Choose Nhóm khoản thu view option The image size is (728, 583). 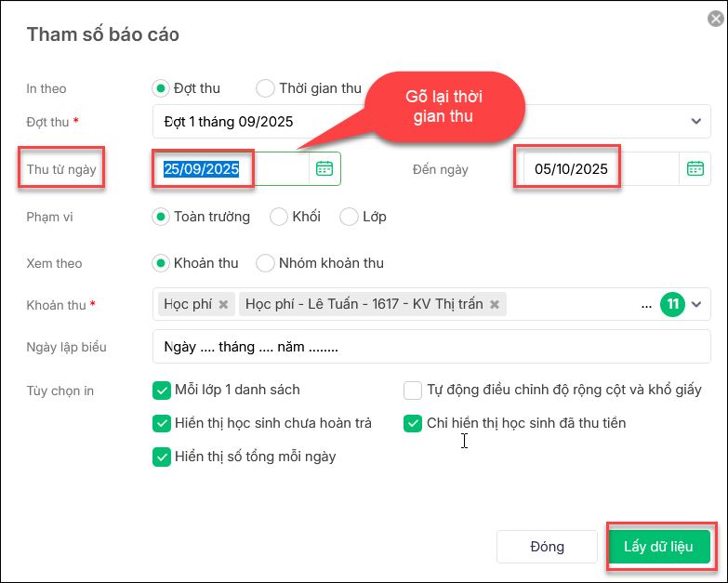click(x=266, y=263)
